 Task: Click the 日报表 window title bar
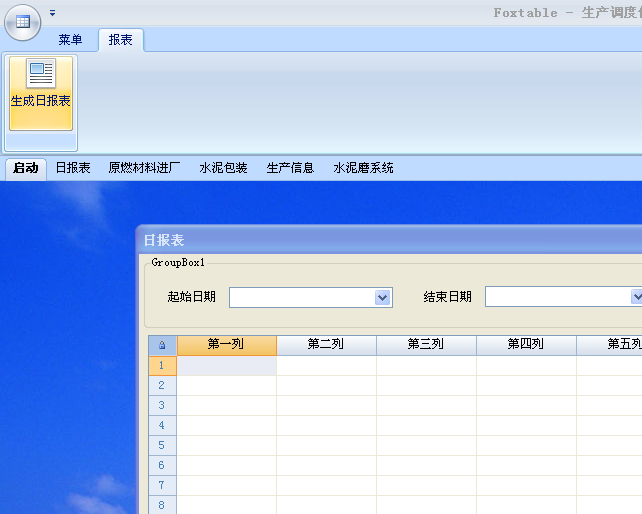389,240
